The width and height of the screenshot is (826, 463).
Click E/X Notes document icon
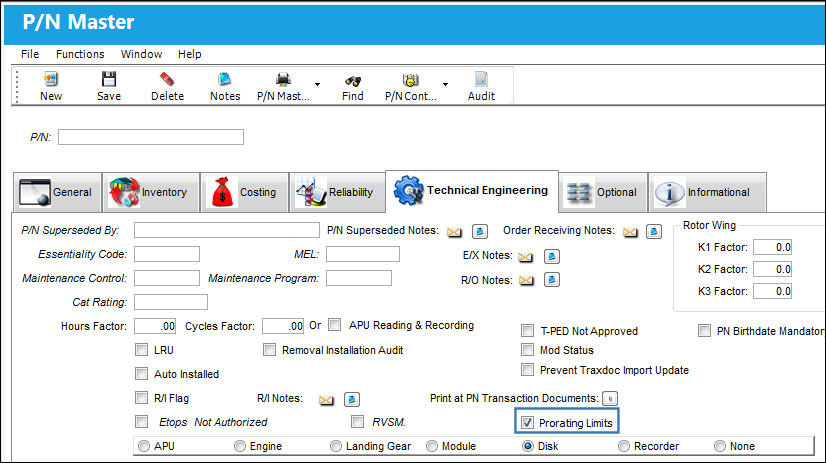[x=552, y=257]
